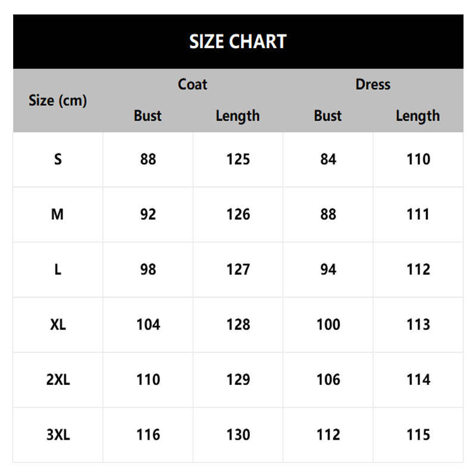The width and height of the screenshot is (476, 476).
Task: Select the 3XL size row label
Action: [58, 435]
